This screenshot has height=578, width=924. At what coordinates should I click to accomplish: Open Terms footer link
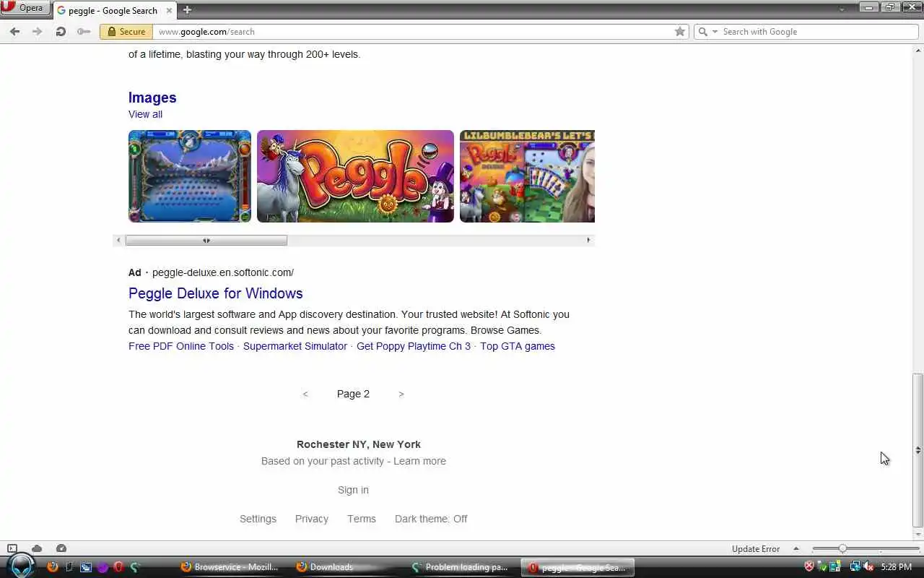362,519
